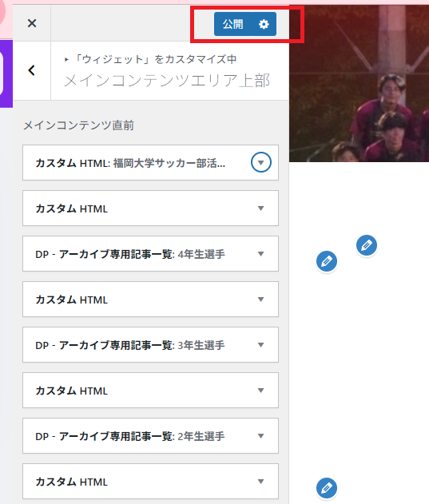
Task: Click the bottom pencil edit shortcut in preview
Action: [x=327, y=488]
